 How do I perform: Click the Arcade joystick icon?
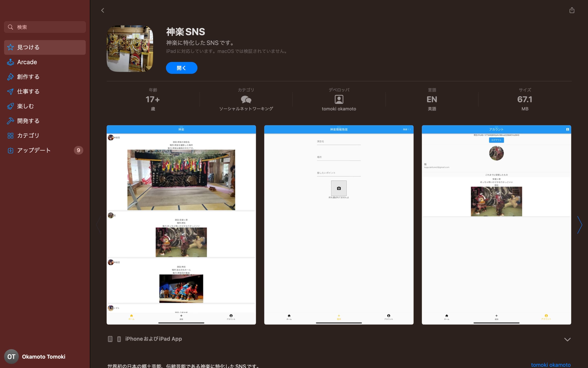[10, 62]
